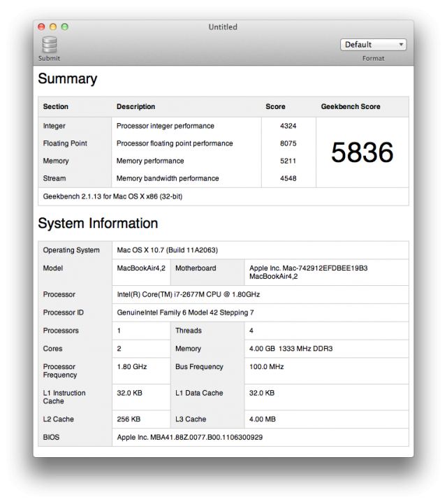
Task: Click the green zoom window button
Action: [64, 27]
